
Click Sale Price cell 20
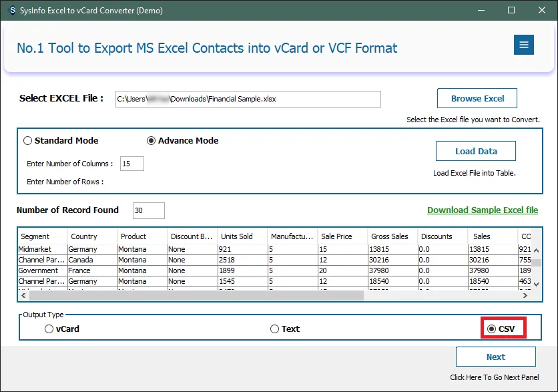point(342,270)
